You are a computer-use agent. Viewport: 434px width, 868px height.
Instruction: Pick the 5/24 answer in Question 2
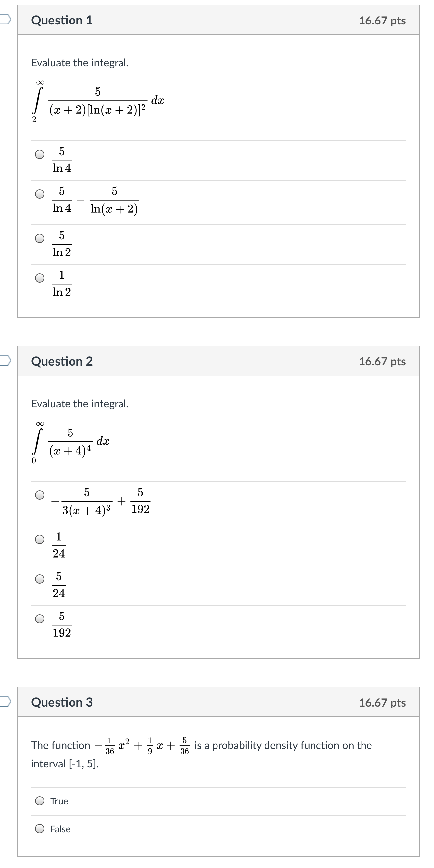tap(40, 579)
